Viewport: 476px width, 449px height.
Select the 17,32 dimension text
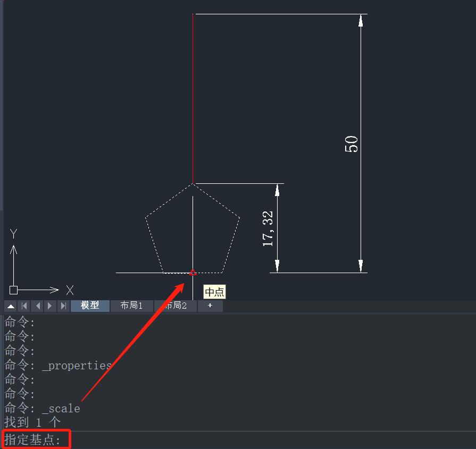[268, 228]
